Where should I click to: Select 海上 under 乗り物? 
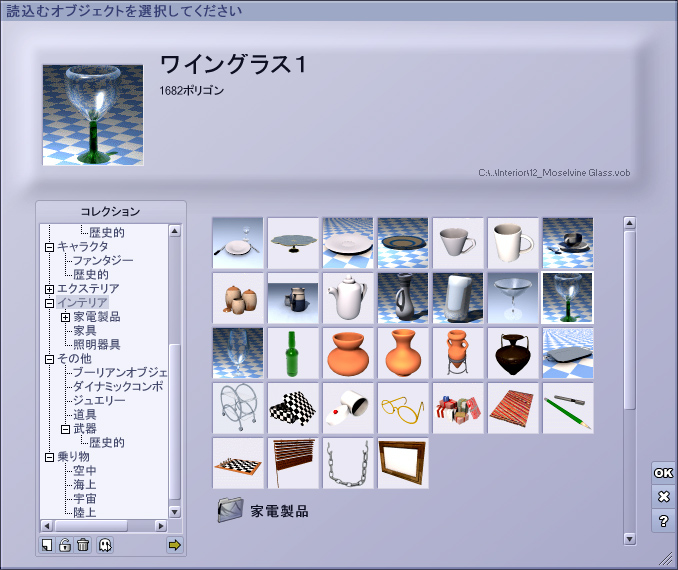tap(85, 484)
